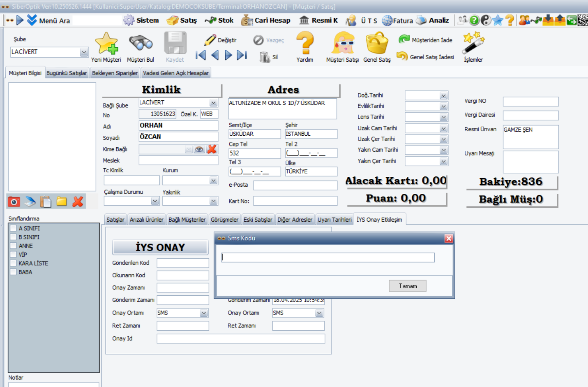Click the scanner icon under photo box

pyautogui.click(x=30, y=202)
